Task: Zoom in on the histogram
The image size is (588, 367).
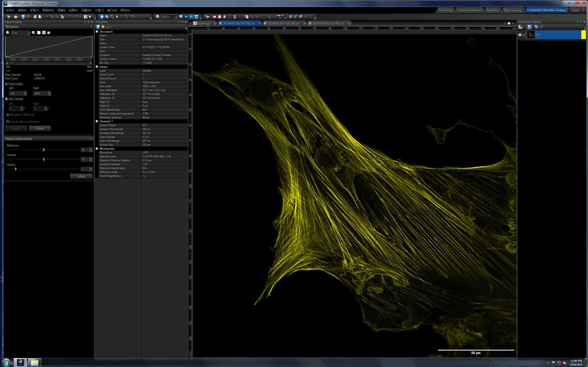Action: pyautogui.click(x=34, y=33)
